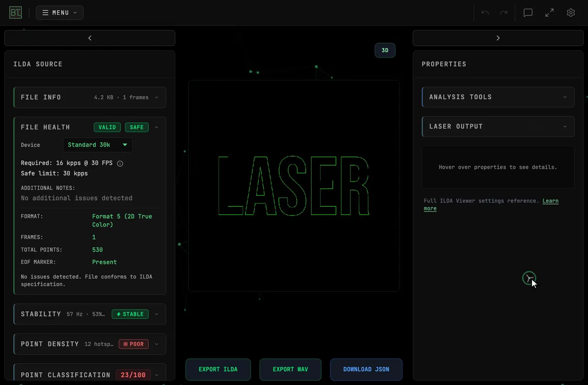Click the '4.2 KB · 1 frames' summary

[x=121, y=97]
